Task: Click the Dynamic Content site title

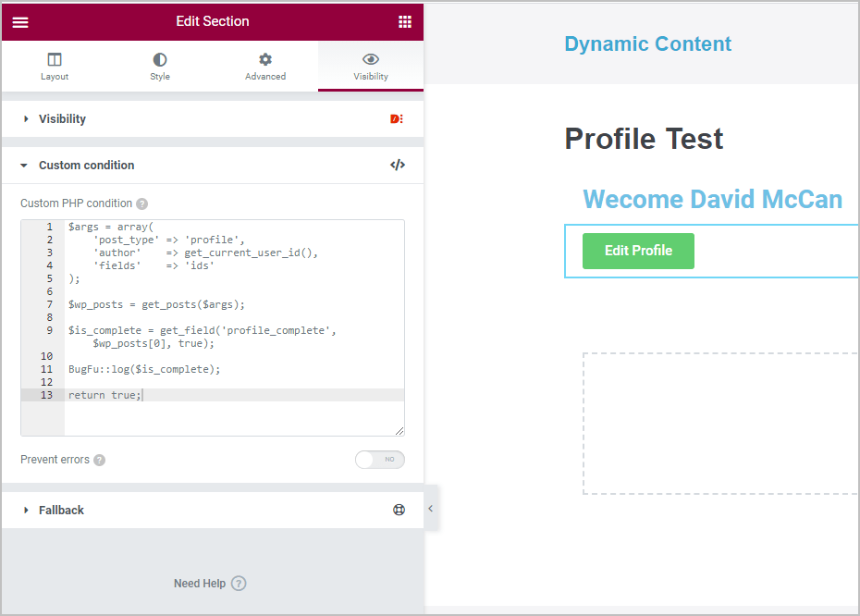Action: pyautogui.click(x=647, y=43)
